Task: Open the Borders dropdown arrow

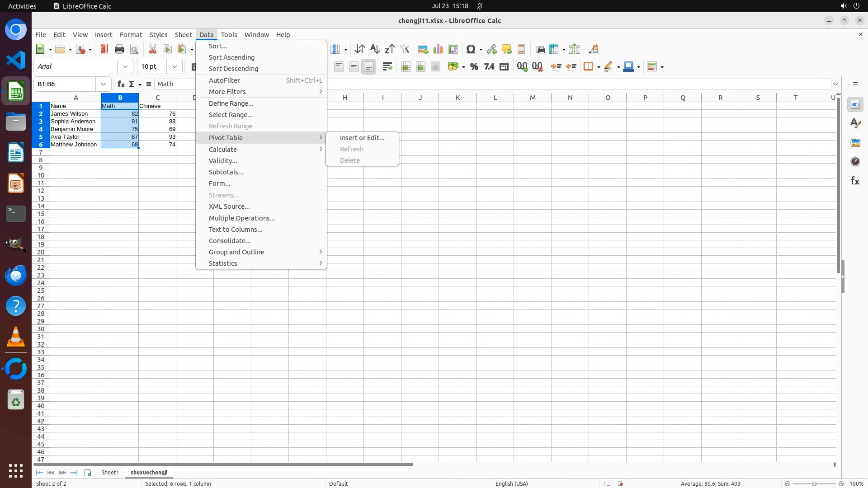Action: (599, 67)
